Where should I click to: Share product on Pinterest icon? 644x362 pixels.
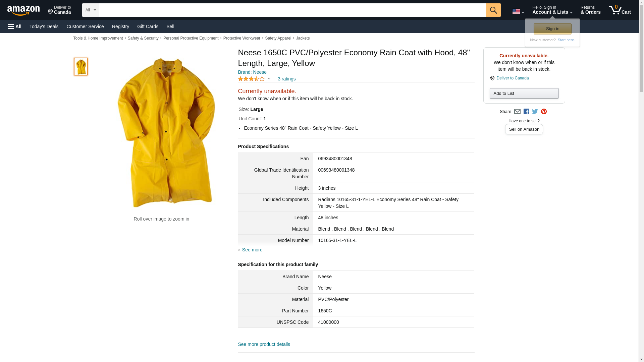[544, 112]
